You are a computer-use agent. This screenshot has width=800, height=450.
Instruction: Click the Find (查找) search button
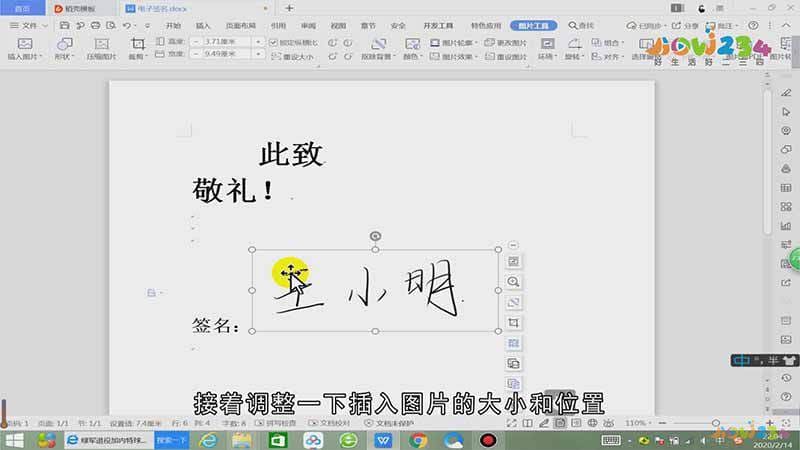[x=581, y=25]
